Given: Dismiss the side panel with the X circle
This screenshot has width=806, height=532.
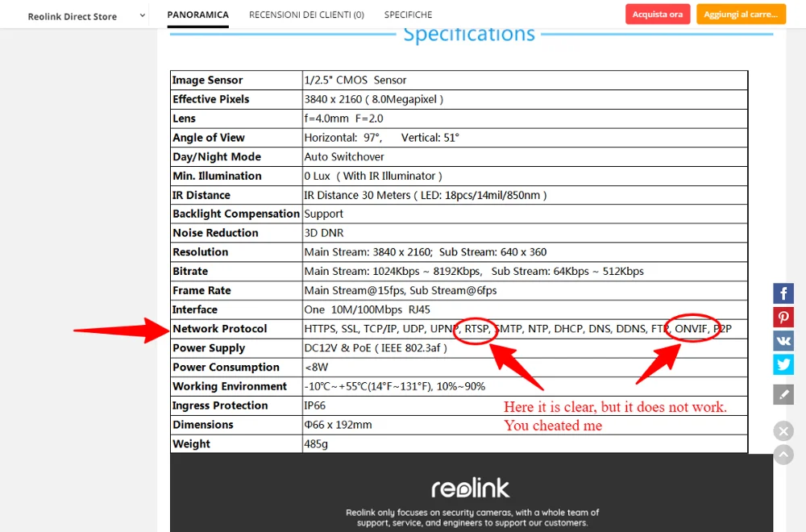Looking at the screenshot, I should pyautogui.click(x=783, y=430).
